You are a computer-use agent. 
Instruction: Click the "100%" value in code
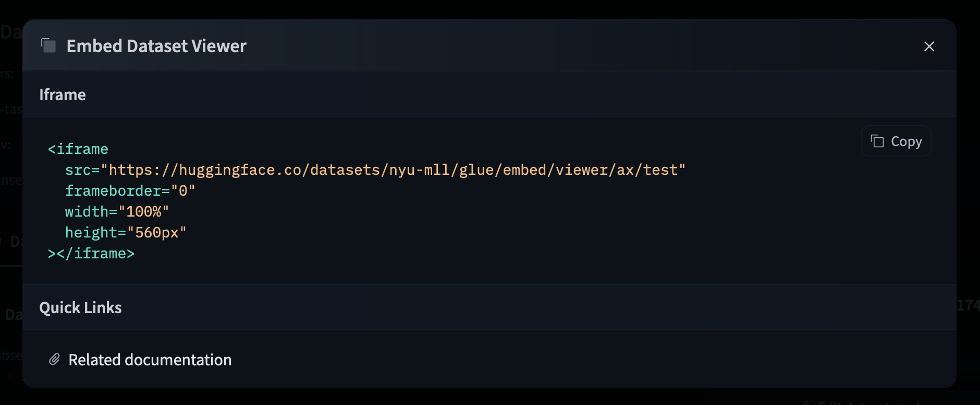click(144, 212)
